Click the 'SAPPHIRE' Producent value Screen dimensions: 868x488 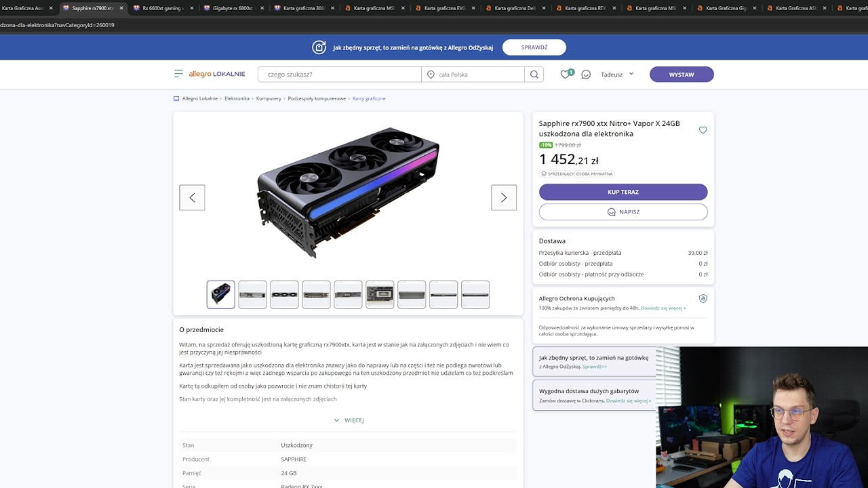[x=294, y=459]
